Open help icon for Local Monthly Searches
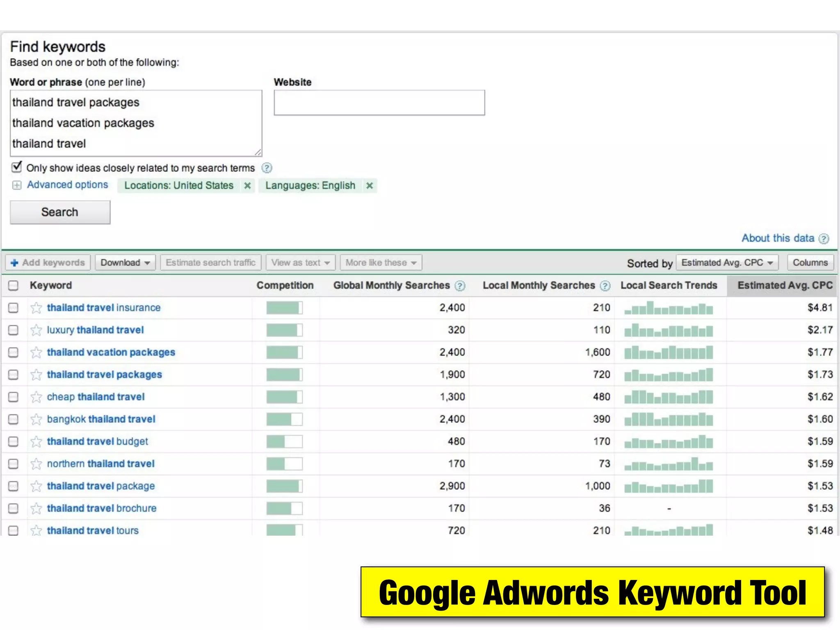The width and height of the screenshot is (840, 630). pyautogui.click(x=605, y=286)
